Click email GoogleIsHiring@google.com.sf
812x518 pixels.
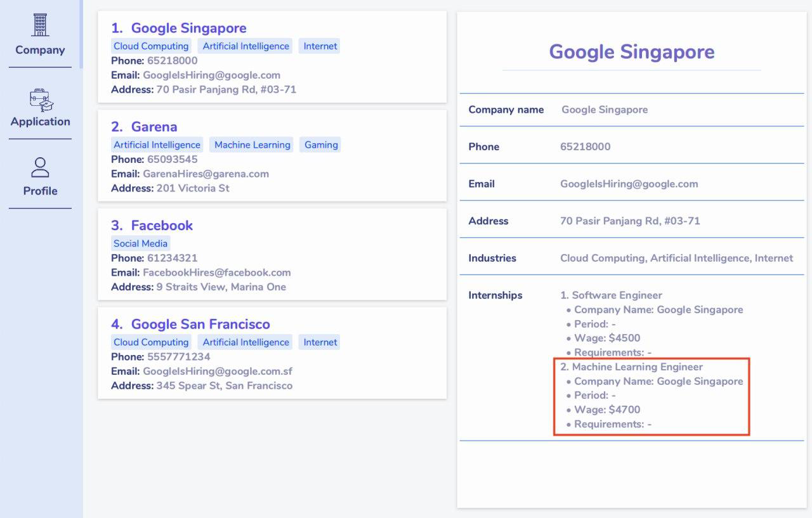(x=218, y=372)
